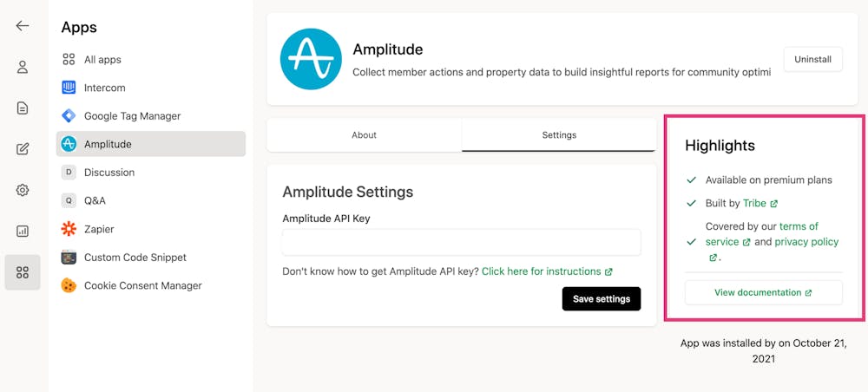
Task: Switch to the About tab
Action: (365, 135)
